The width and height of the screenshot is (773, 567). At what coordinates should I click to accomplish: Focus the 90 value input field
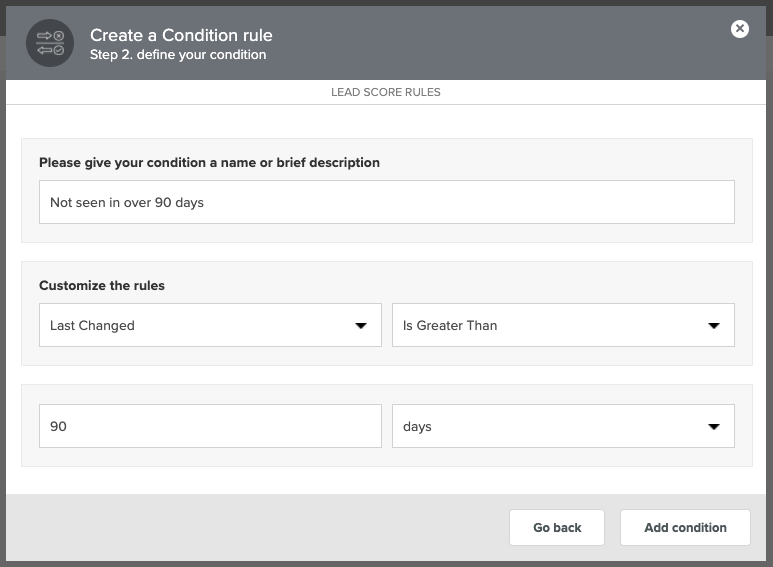click(210, 426)
